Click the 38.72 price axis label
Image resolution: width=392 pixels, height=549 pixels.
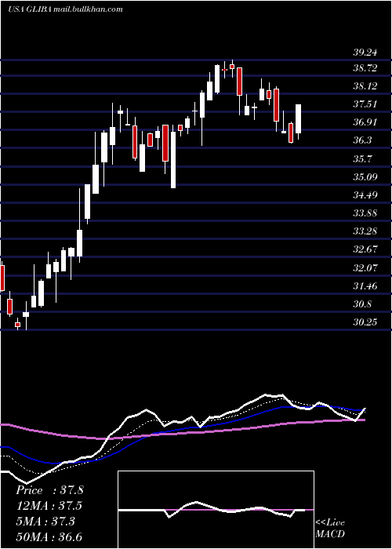tap(365, 68)
